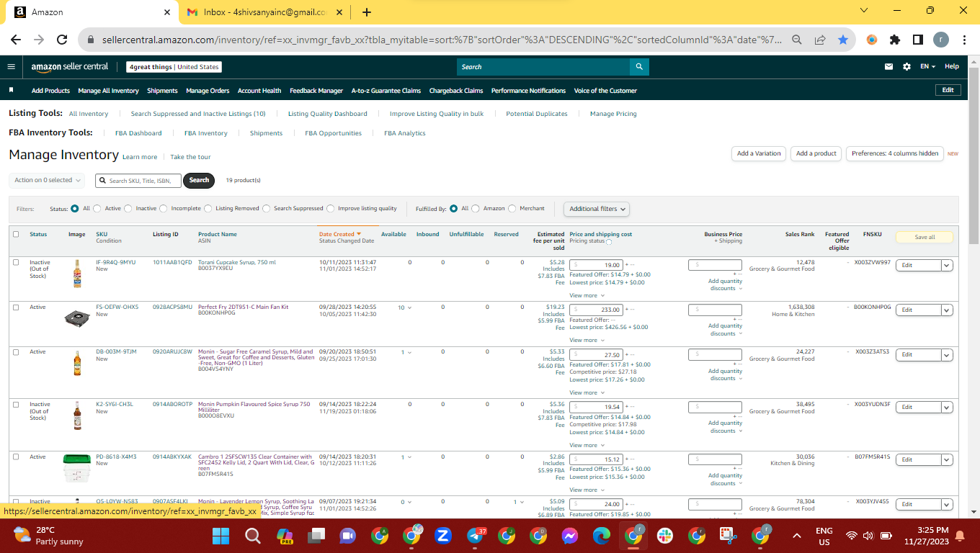Bookmark this page with the star icon

pos(842,40)
